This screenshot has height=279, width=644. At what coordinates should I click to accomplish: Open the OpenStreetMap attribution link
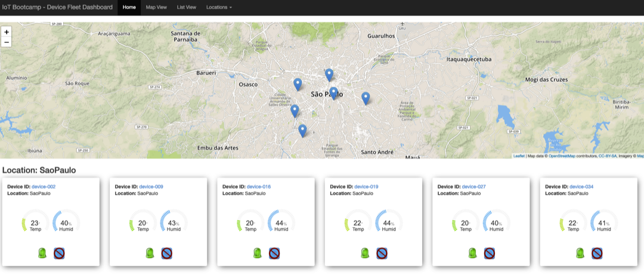coord(562,156)
